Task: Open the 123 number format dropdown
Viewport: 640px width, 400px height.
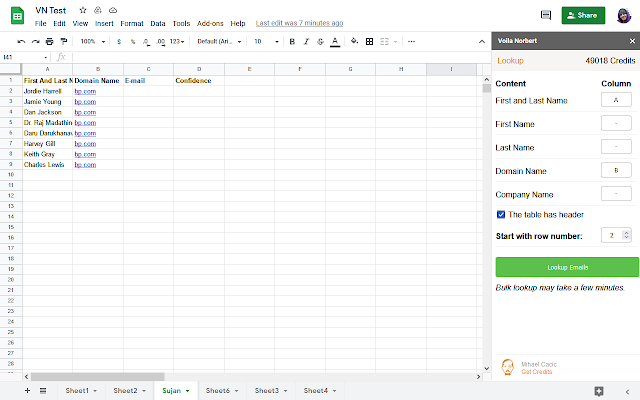Action: (x=177, y=42)
